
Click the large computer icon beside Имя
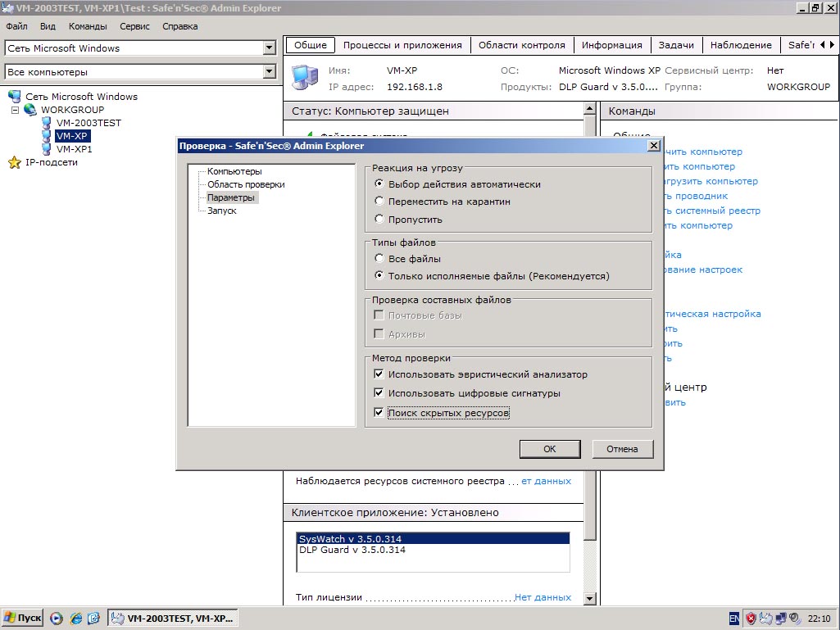(x=305, y=78)
